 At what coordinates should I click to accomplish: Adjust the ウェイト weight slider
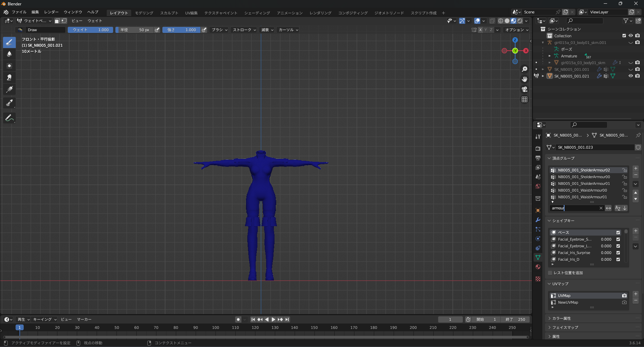[90, 30]
